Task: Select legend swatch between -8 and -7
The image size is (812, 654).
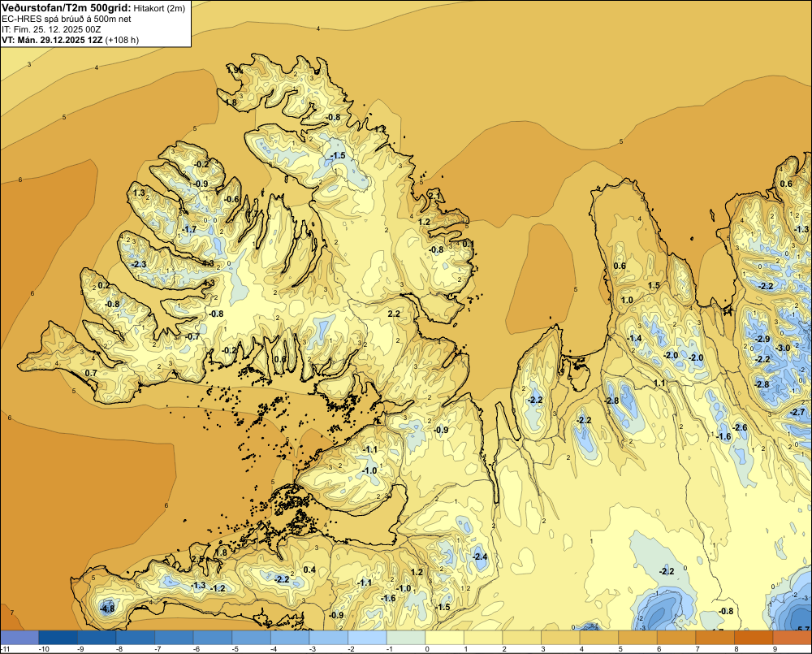Action: tap(135, 638)
